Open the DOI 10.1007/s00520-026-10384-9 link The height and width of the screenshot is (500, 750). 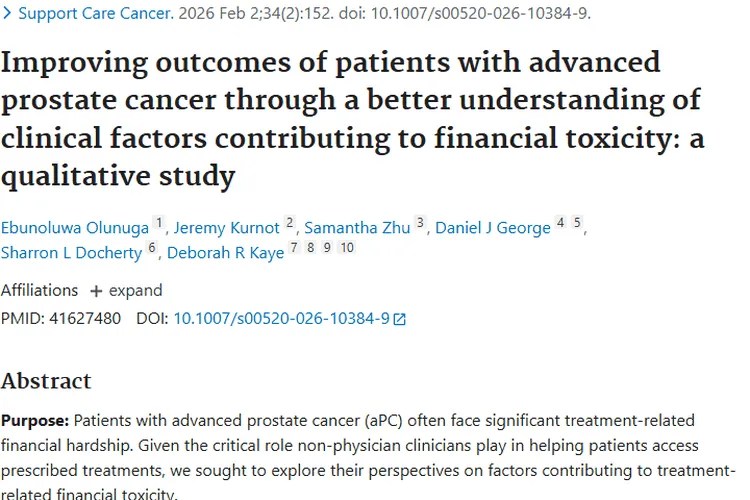pos(281,319)
